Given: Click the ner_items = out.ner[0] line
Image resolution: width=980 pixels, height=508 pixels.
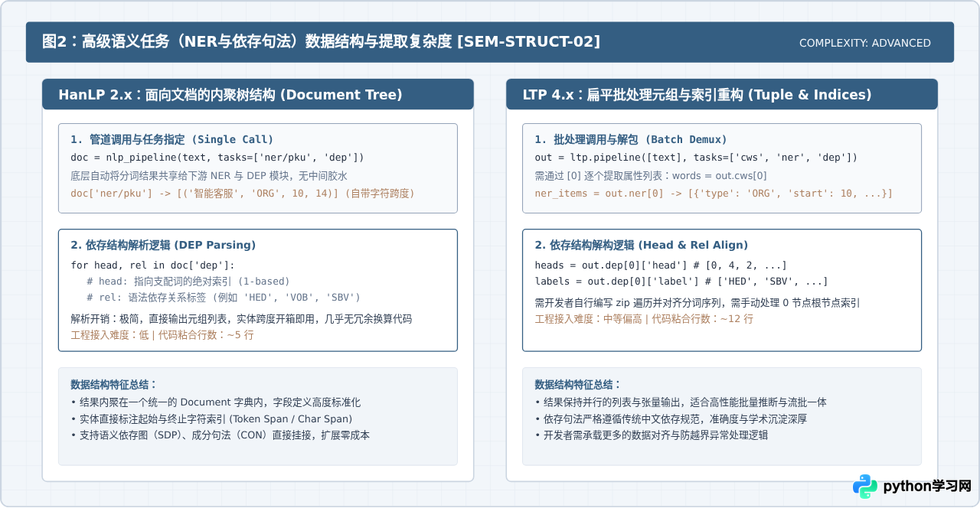Looking at the screenshot, I should pos(714,194).
